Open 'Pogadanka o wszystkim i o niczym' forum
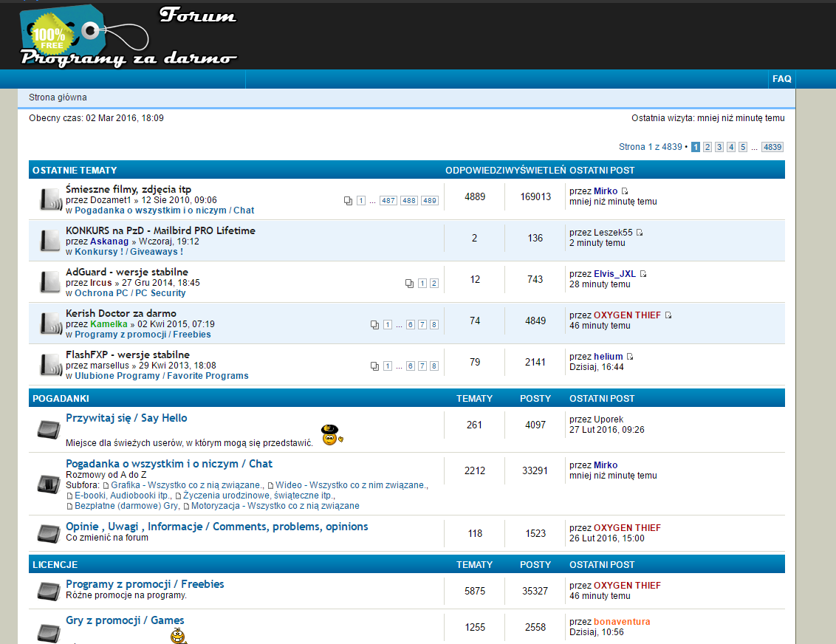The width and height of the screenshot is (836, 644). pyautogui.click(x=169, y=464)
